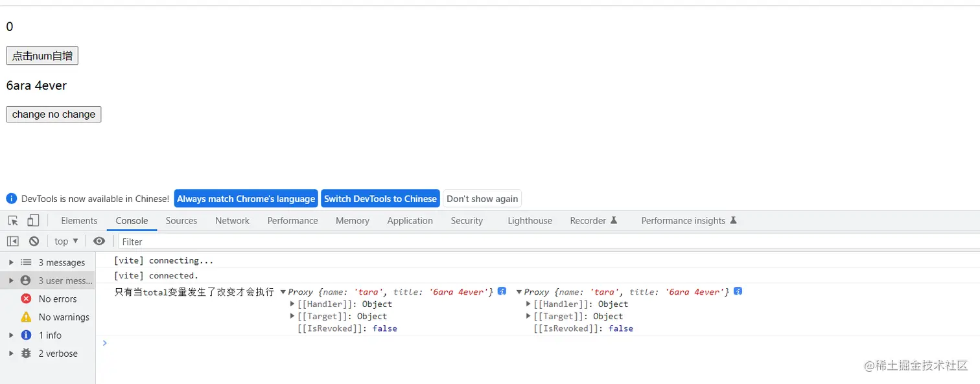Click the 2 verbose bug icon
980x384 pixels.
coord(26,353)
